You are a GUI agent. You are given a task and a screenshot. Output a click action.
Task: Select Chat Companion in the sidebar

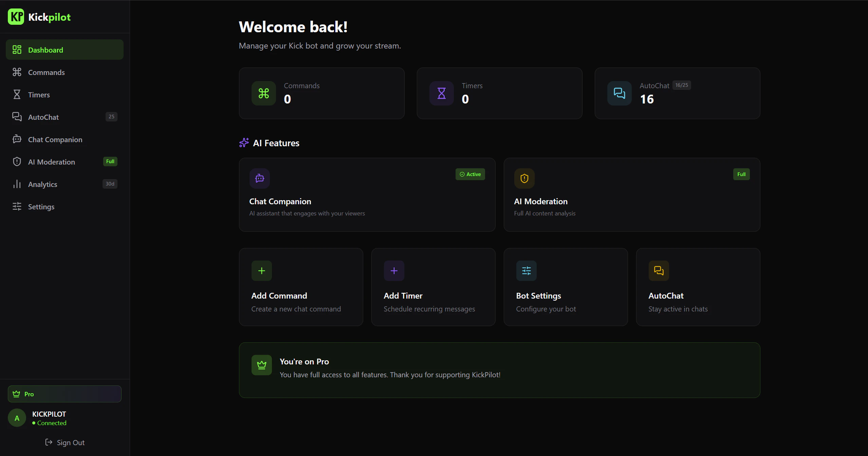(55, 139)
